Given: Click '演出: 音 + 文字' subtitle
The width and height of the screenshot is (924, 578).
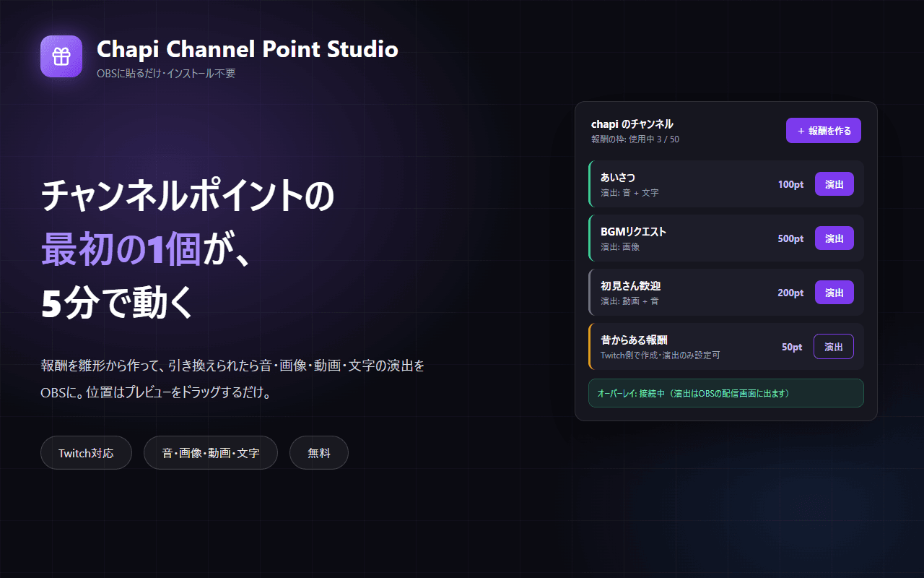Looking at the screenshot, I should (x=629, y=193).
